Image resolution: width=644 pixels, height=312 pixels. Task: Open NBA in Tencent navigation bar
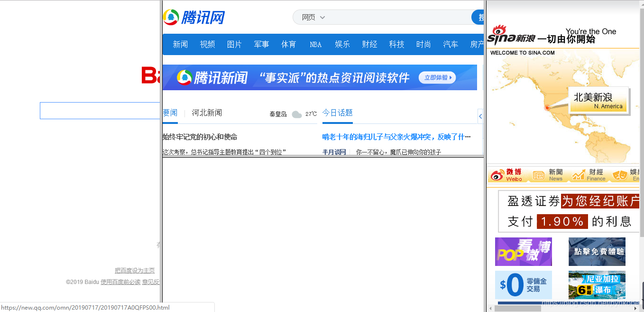[x=315, y=45]
